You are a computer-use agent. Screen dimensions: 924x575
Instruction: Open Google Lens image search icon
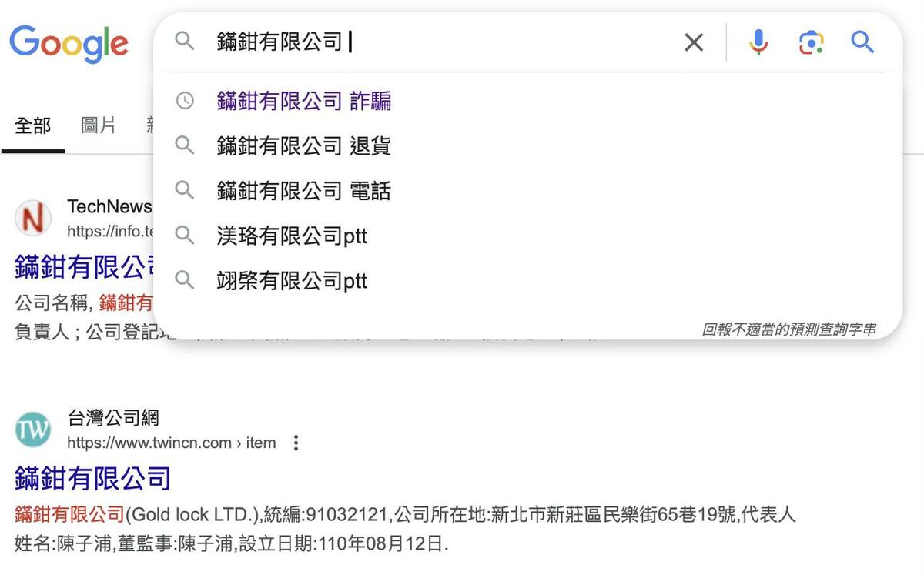coord(811,42)
